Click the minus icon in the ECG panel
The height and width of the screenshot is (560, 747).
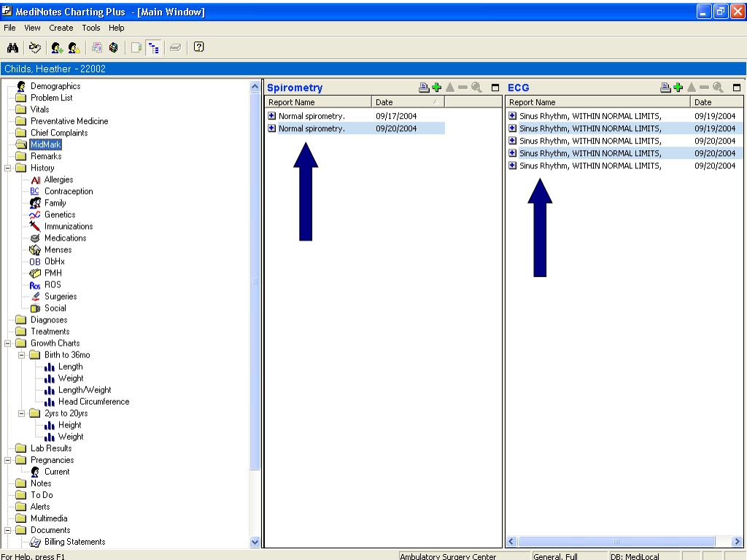coord(704,87)
